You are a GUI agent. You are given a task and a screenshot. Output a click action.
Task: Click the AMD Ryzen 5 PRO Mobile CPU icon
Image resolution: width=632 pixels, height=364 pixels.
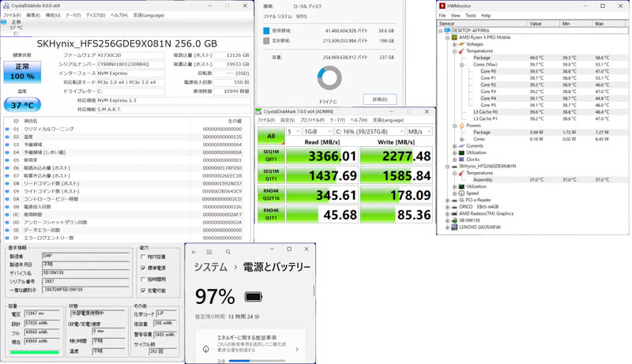tap(455, 37)
